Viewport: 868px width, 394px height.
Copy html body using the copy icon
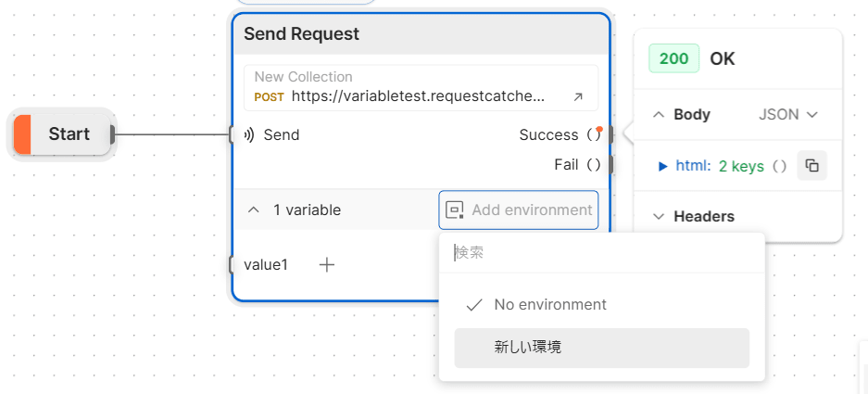(811, 165)
